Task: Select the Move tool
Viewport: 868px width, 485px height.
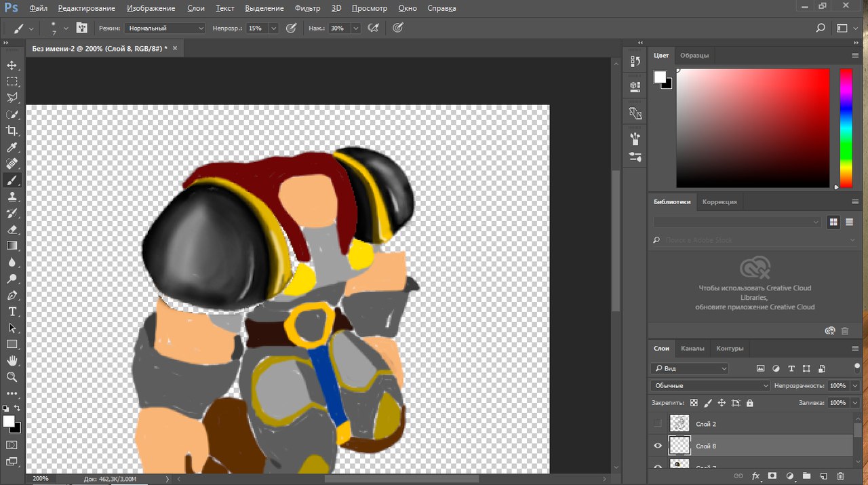Action: (x=12, y=65)
